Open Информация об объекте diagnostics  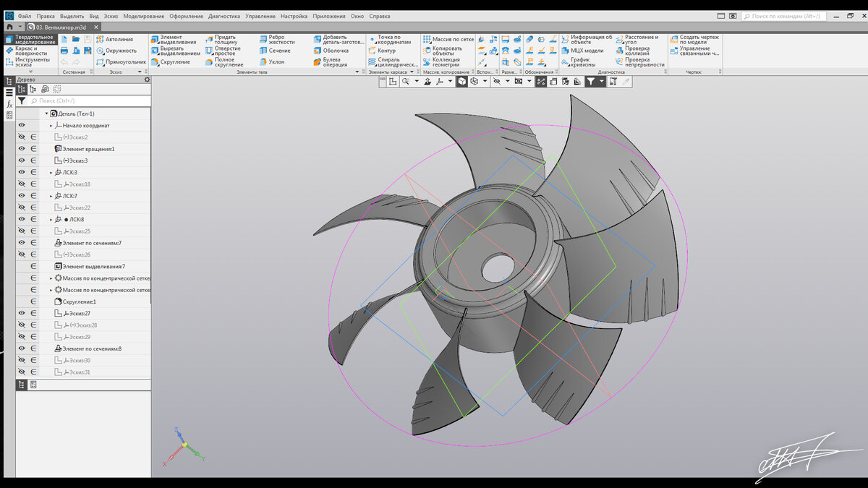[x=586, y=39]
